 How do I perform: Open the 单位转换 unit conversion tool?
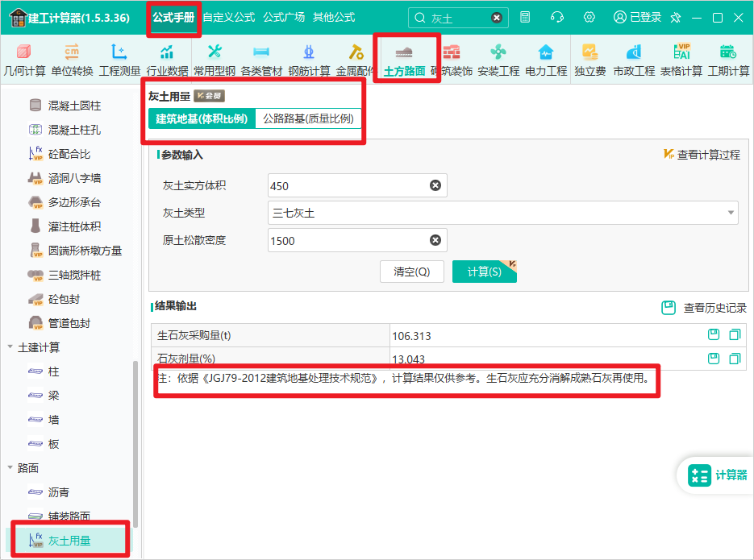pyautogui.click(x=72, y=60)
